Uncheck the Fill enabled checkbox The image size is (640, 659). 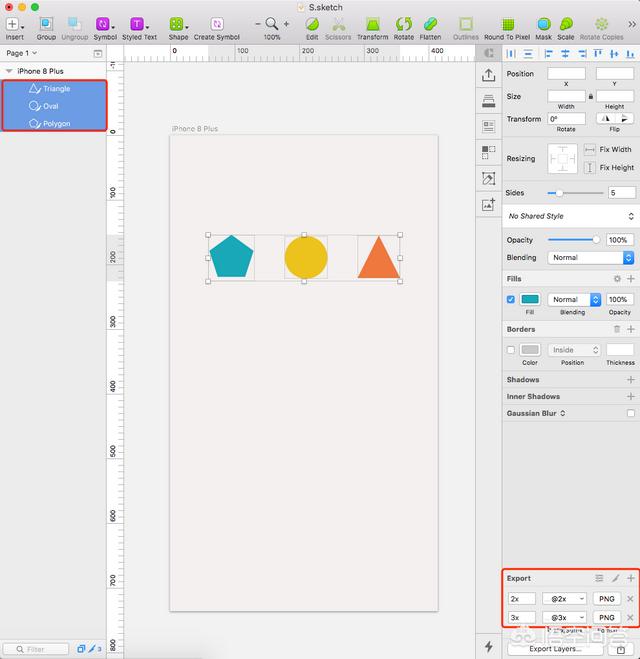[x=511, y=299]
